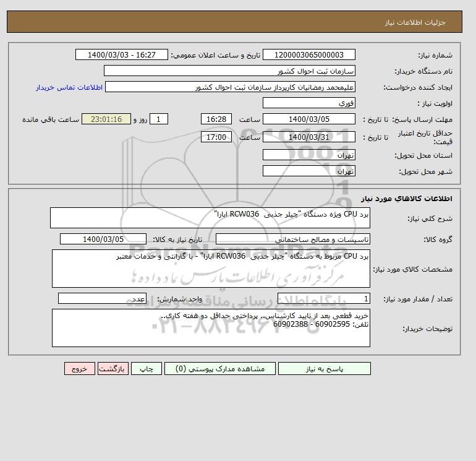Click the quantity field showing 1
476x461 pixels.
tap(323, 298)
